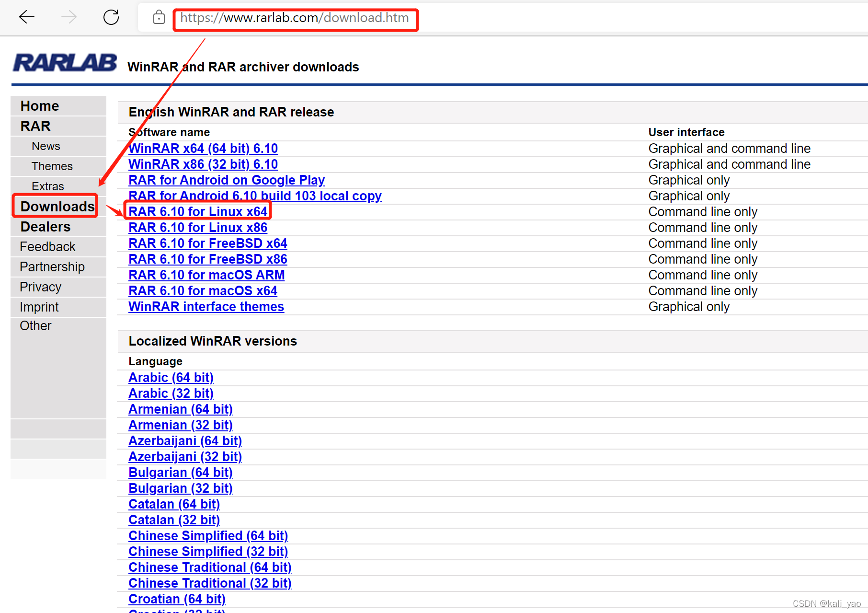868x613 pixels.
Task: Click 'Command line only' beside macOS ARM
Action: tap(703, 275)
